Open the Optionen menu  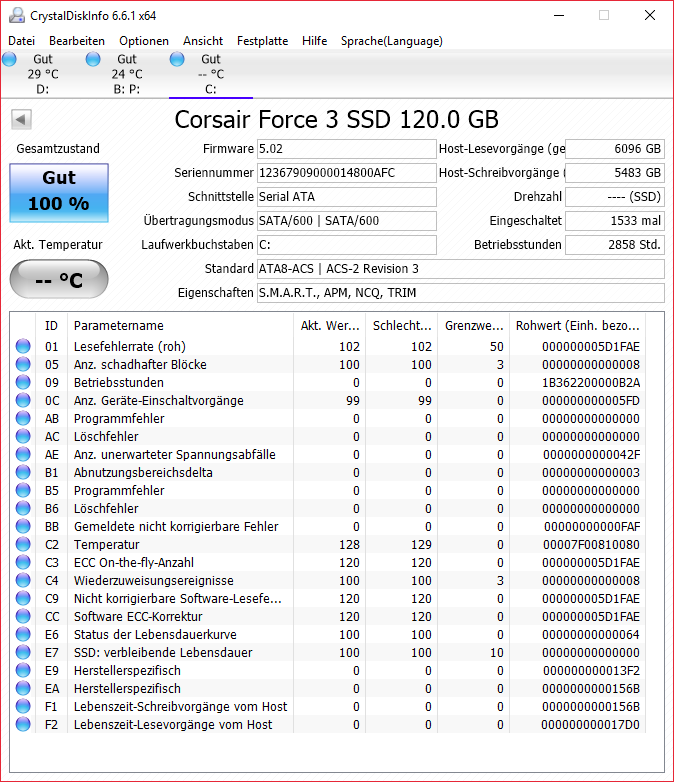click(144, 41)
